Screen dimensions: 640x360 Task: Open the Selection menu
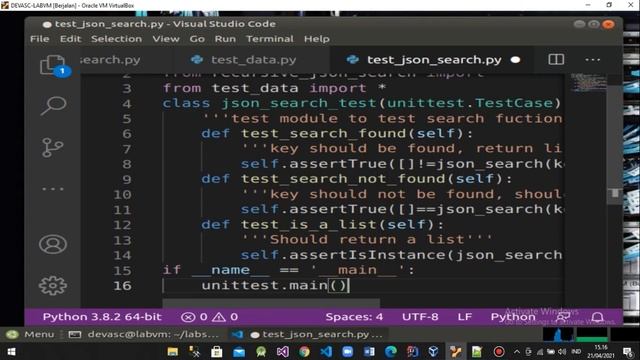click(116, 39)
